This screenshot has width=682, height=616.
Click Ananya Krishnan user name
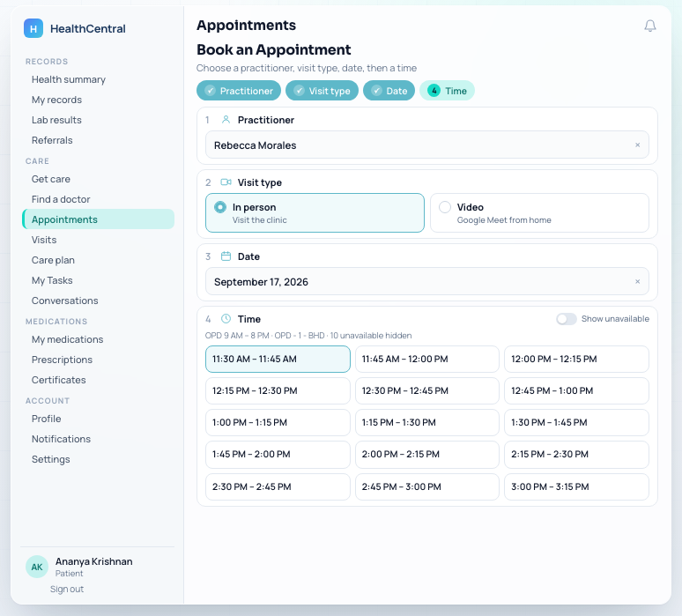(94, 561)
